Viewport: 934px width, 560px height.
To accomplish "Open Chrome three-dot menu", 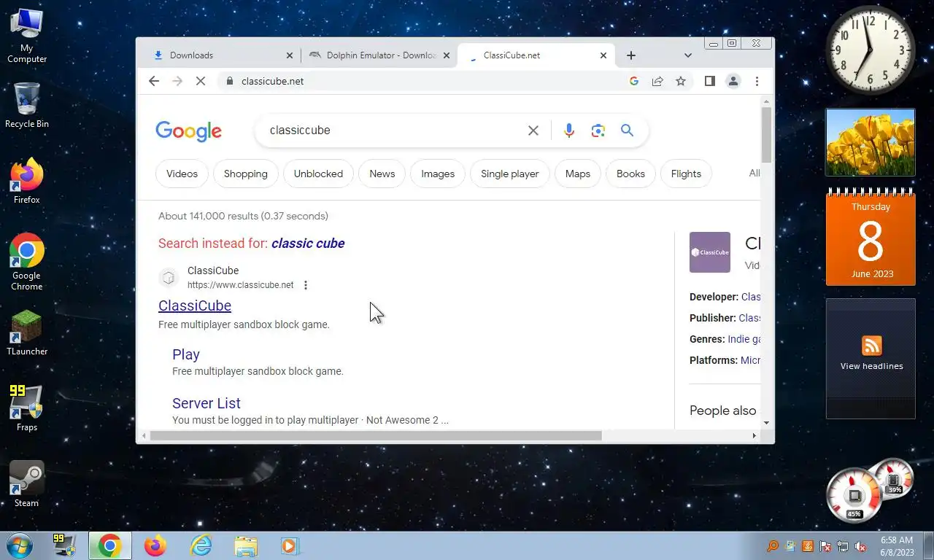I will point(757,81).
